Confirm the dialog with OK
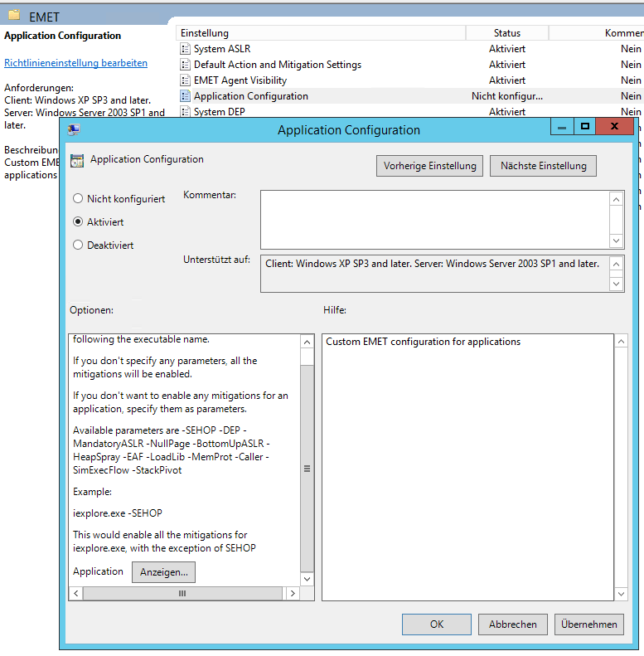This screenshot has width=644, height=656. 437,624
